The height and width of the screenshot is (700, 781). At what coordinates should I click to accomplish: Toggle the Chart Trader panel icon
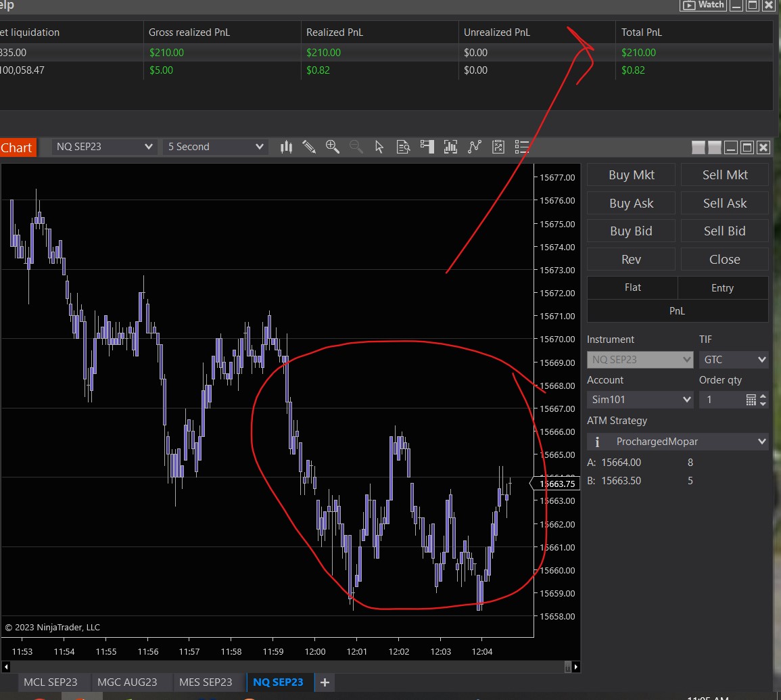coord(427,147)
